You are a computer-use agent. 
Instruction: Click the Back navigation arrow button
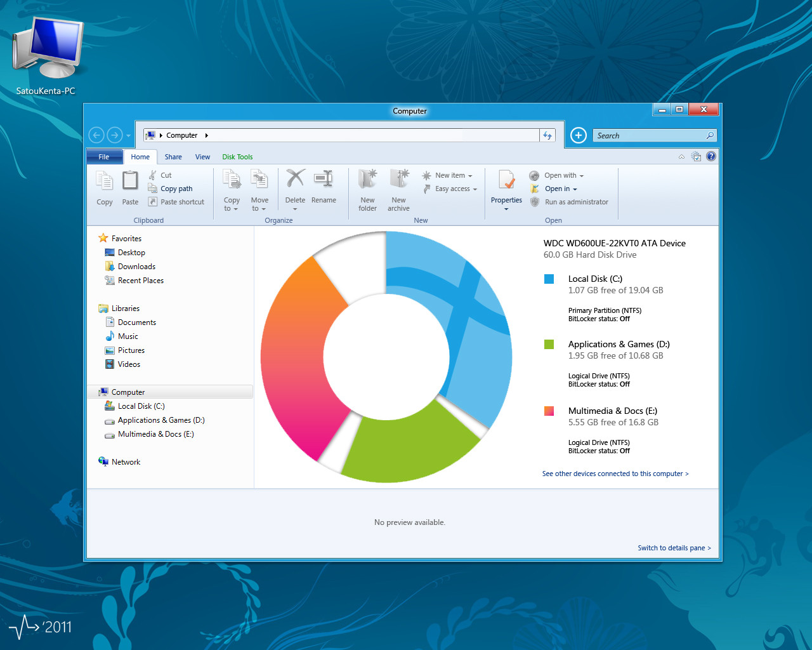click(96, 135)
